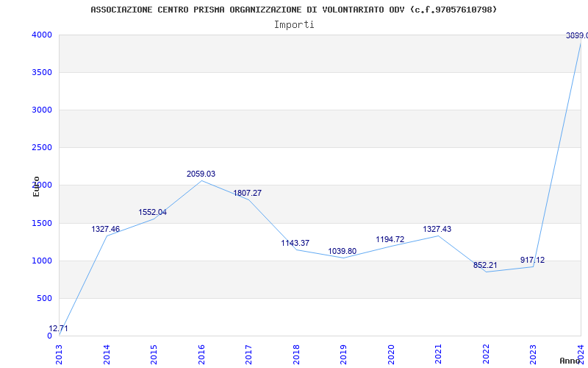Viewport: 588px width, 368px height.
Task: Select the 2022 x-axis label
Action: [x=486, y=354]
